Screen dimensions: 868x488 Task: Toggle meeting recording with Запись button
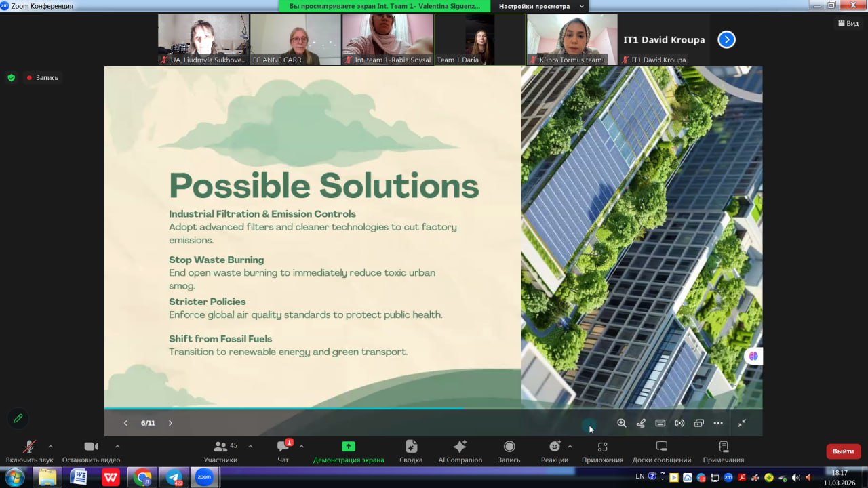[509, 451]
